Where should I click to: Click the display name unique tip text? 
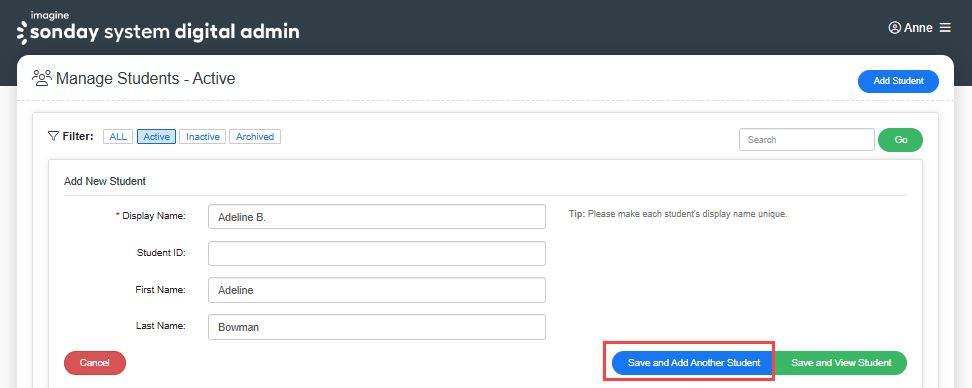click(x=678, y=214)
